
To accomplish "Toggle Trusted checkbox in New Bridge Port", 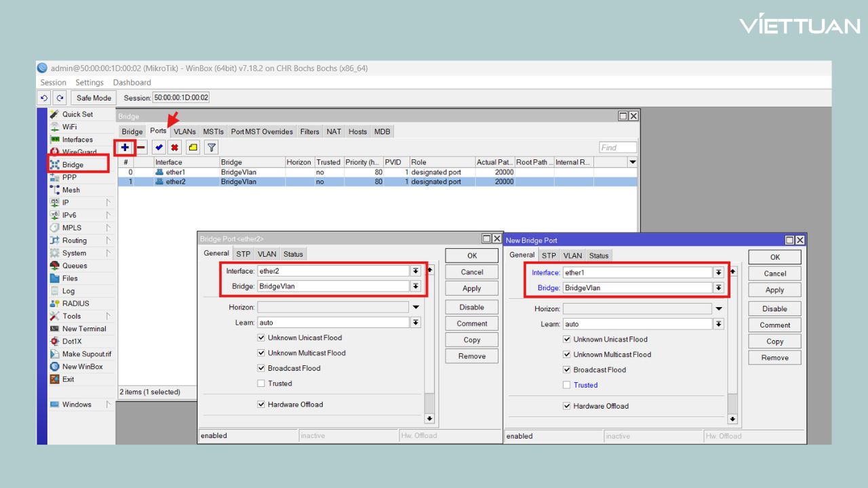I will coord(567,385).
